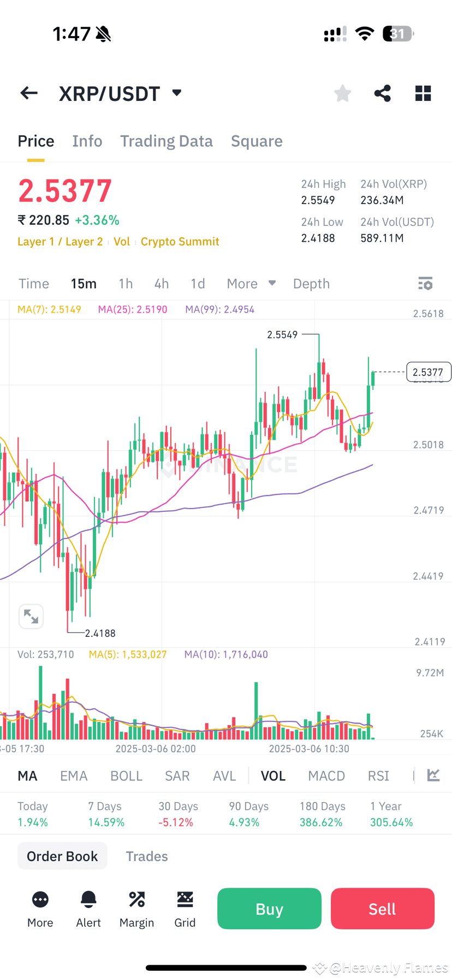Expand the chart to fullscreen
The width and height of the screenshot is (452, 980).
pyautogui.click(x=31, y=616)
